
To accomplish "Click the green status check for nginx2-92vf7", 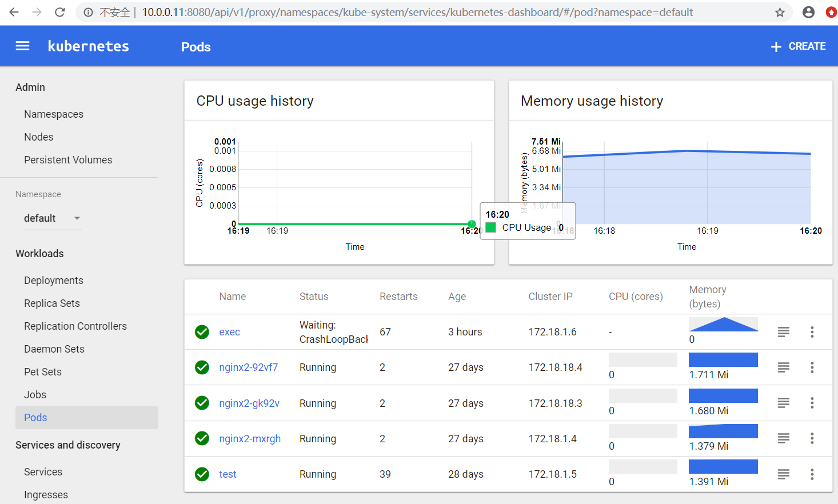I will pyautogui.click(x=202, y=367).
